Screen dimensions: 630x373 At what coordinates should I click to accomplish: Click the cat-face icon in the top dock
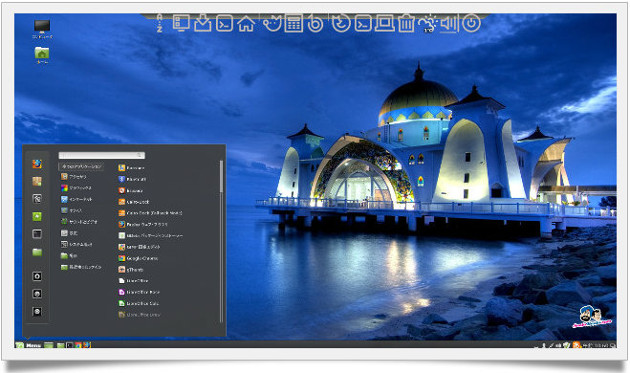tap(272, 23)
